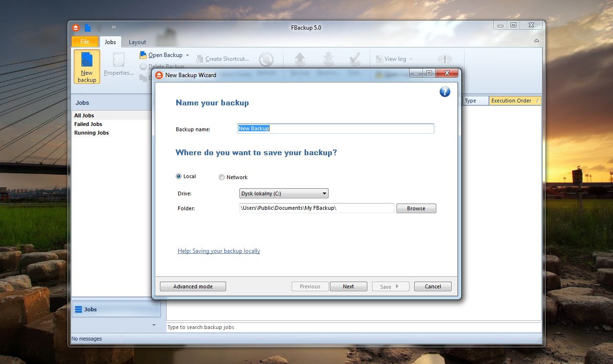Click the Test checkmark ribbon icon
The image size is (613, 364).
[x=355, y=60]
